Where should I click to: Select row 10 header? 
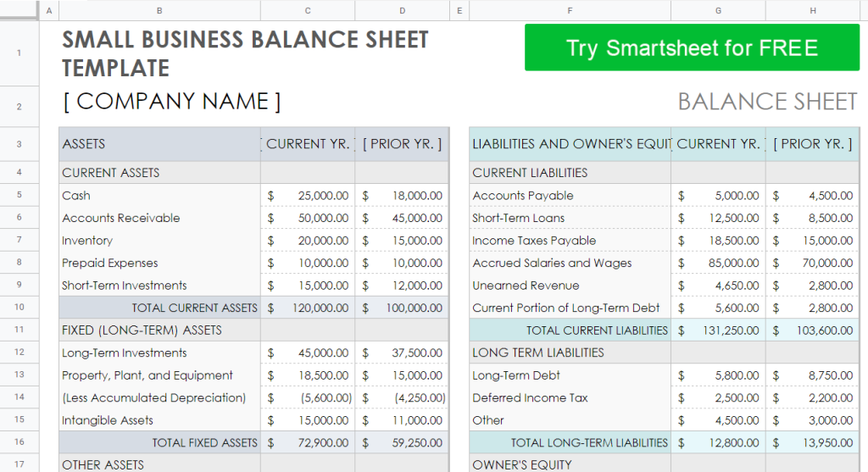point(19,307)
